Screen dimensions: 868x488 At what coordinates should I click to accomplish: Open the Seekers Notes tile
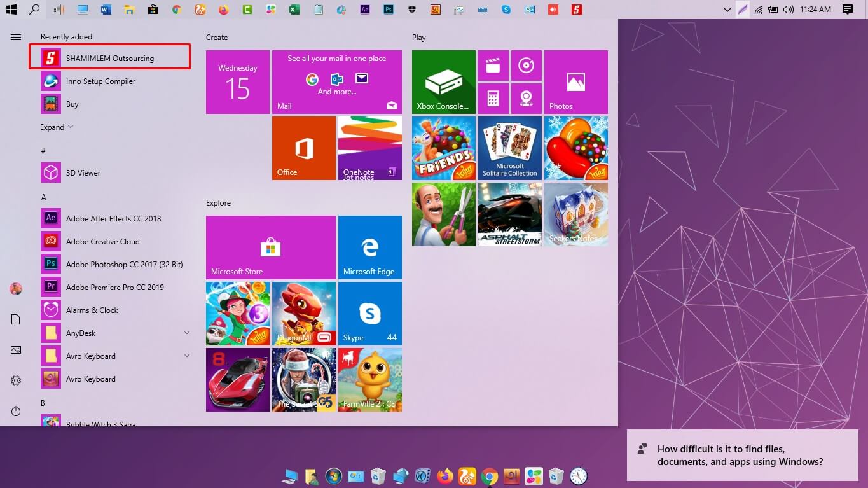click(x=576, y=214)
